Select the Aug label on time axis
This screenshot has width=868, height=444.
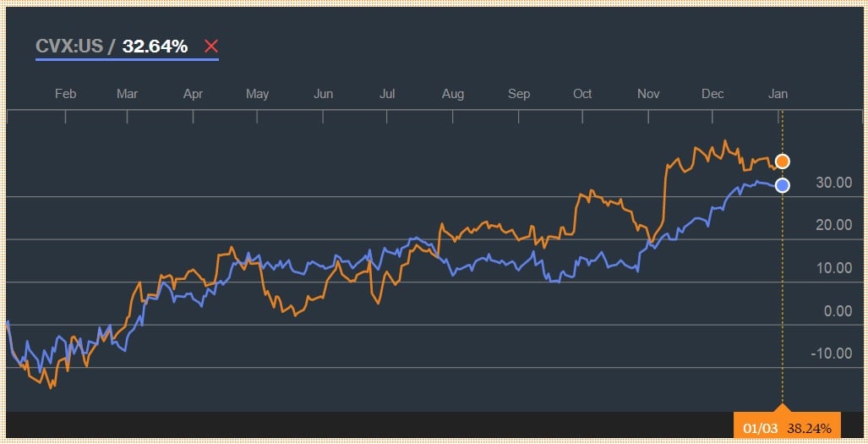tap(453, 94)
